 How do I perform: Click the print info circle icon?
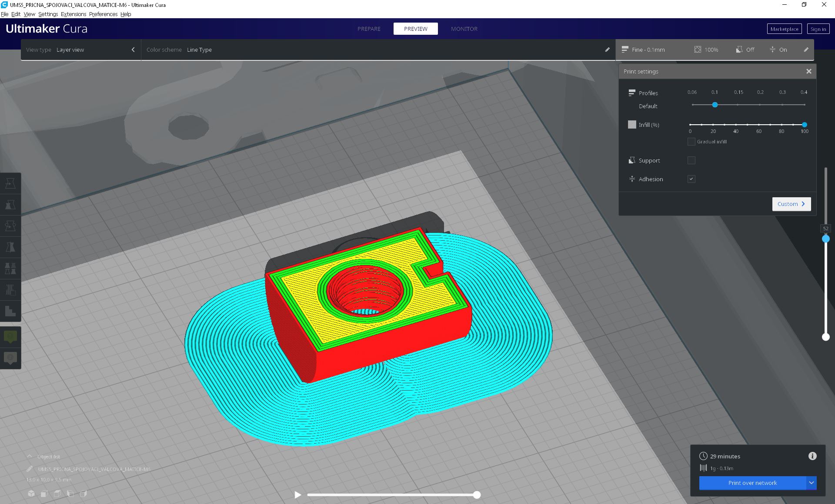(812, 456)
